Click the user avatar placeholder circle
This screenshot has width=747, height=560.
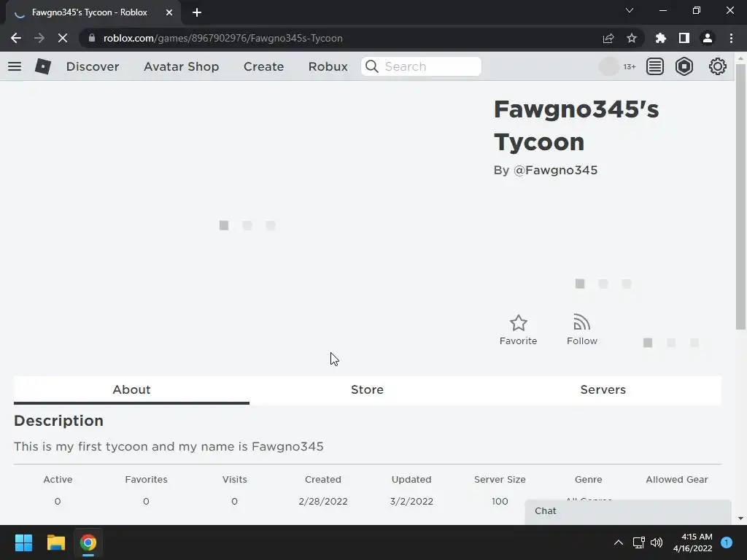pyautogui.click(x=608, y=66)
